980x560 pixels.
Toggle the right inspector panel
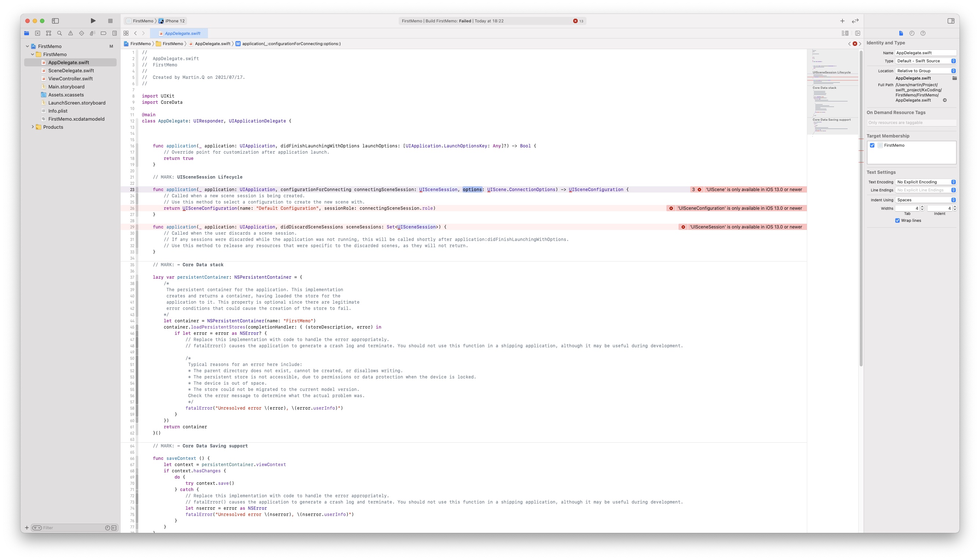click(x=951, y=21)
